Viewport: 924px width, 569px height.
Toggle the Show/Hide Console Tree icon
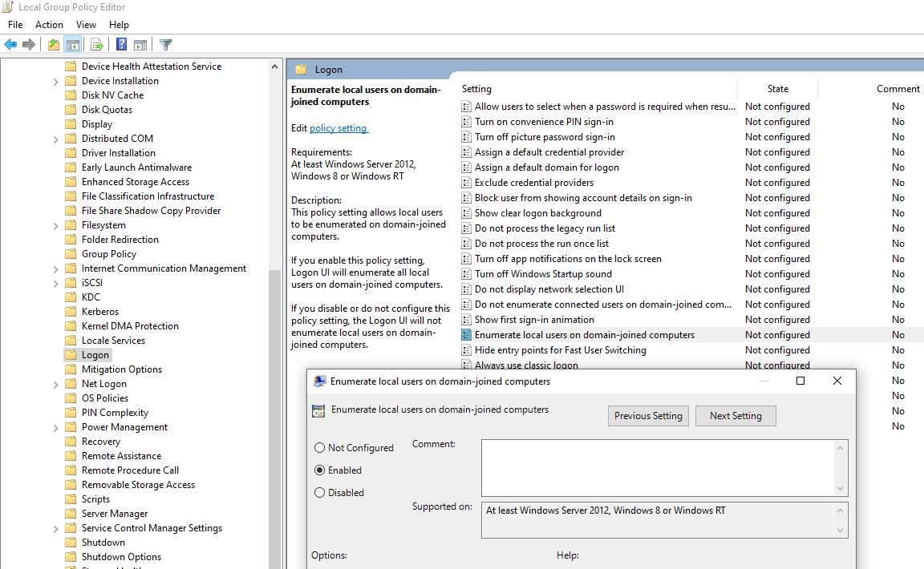tap(73, 45)
